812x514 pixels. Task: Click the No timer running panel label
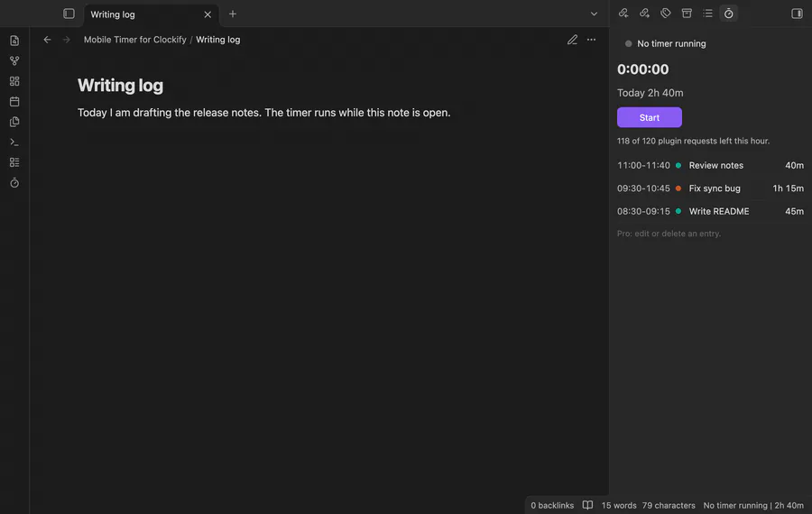coord(671,43)
